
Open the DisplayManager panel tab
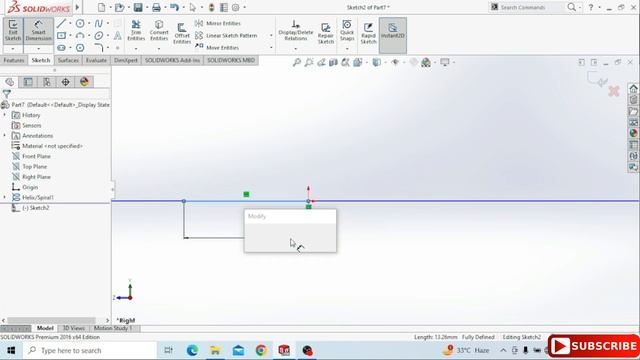[x=84, y=82]
